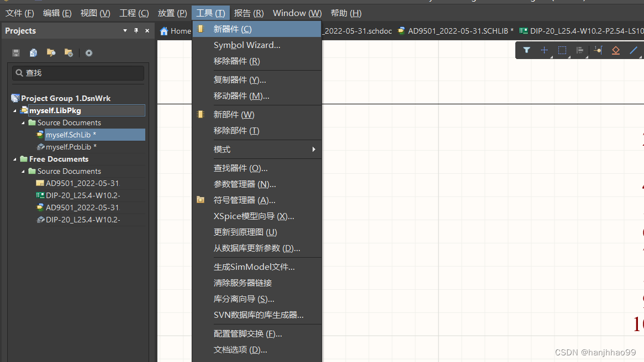The image size is (644, 362).
Task: Collapse the Free Documents node
Action: (15, 159)
